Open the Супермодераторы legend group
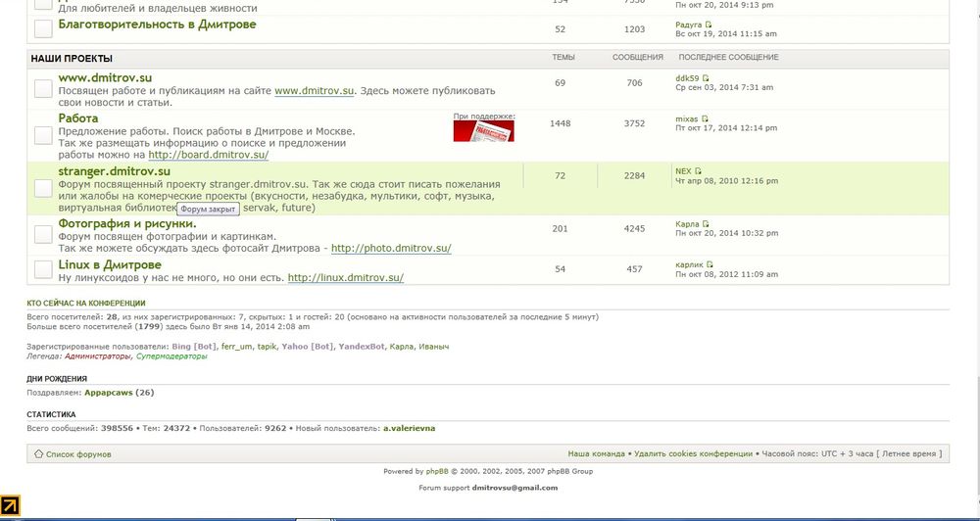980x521 pixels. click(x=171, y=356)
